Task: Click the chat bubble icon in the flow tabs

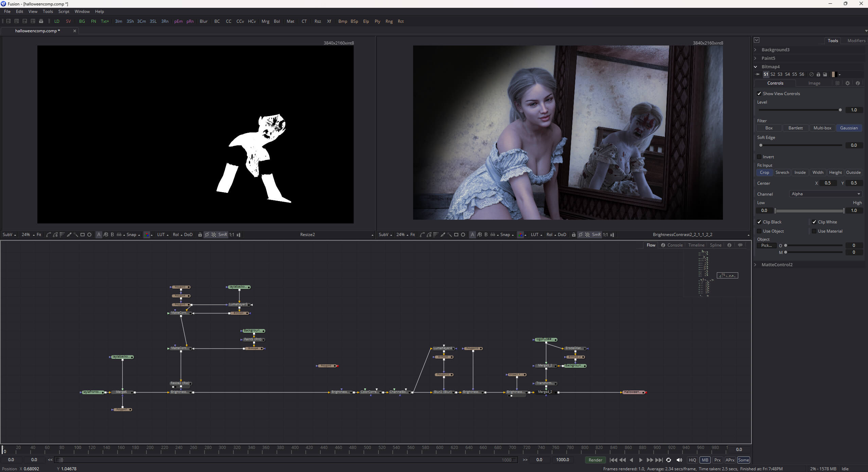Action: pos(740,245)
